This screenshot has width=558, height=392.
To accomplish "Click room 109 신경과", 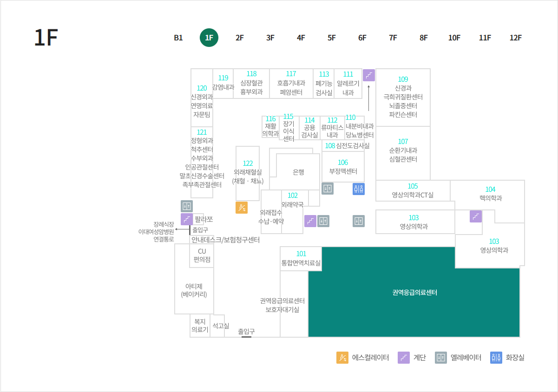I will pyautogui.click(x=403, y=97).
